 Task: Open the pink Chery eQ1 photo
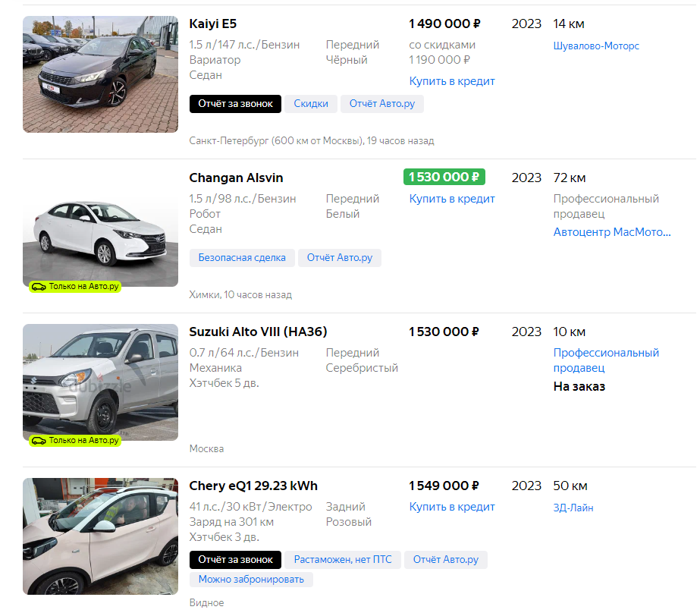[x=100, y=535]
